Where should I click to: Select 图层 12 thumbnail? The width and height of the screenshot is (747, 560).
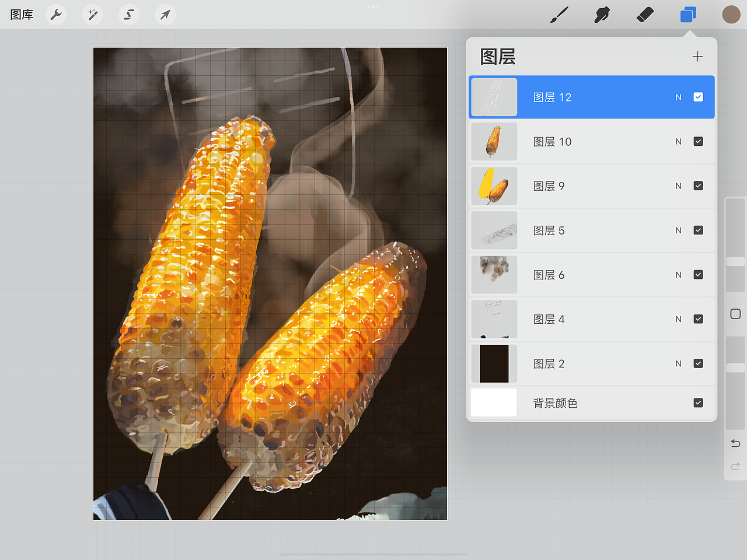(x=494, y=97)
